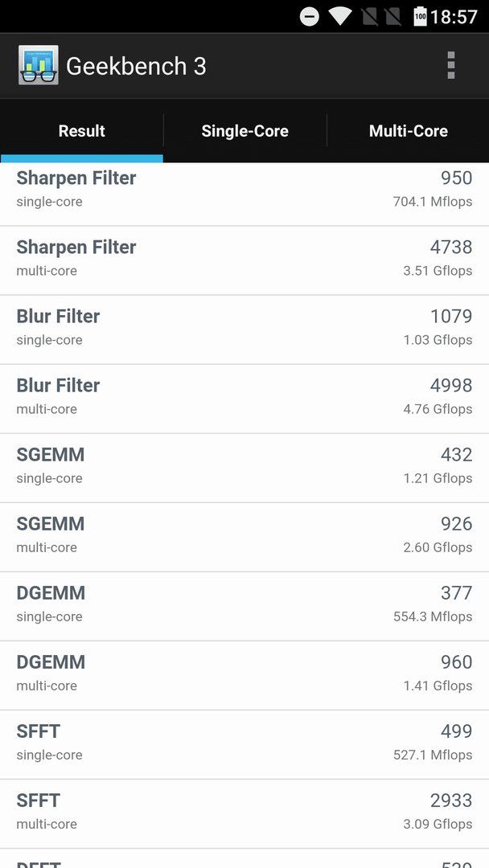Tap the first no-SIM icon

coord(369,17)
